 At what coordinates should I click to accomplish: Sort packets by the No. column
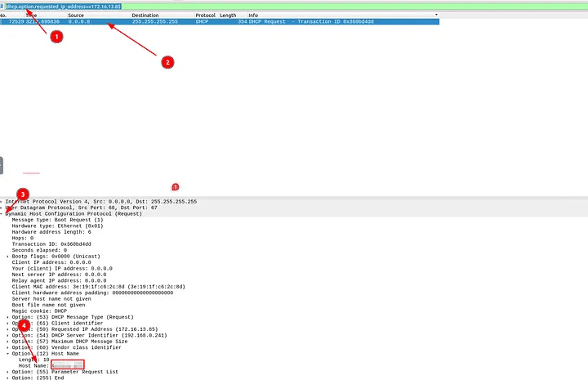pos(4,15)
